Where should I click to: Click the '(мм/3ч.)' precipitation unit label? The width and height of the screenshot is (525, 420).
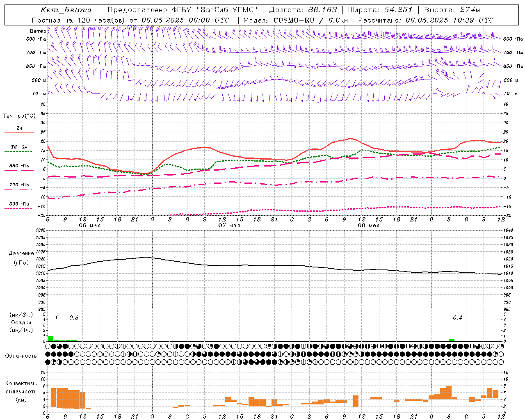[x=21, y=315]
